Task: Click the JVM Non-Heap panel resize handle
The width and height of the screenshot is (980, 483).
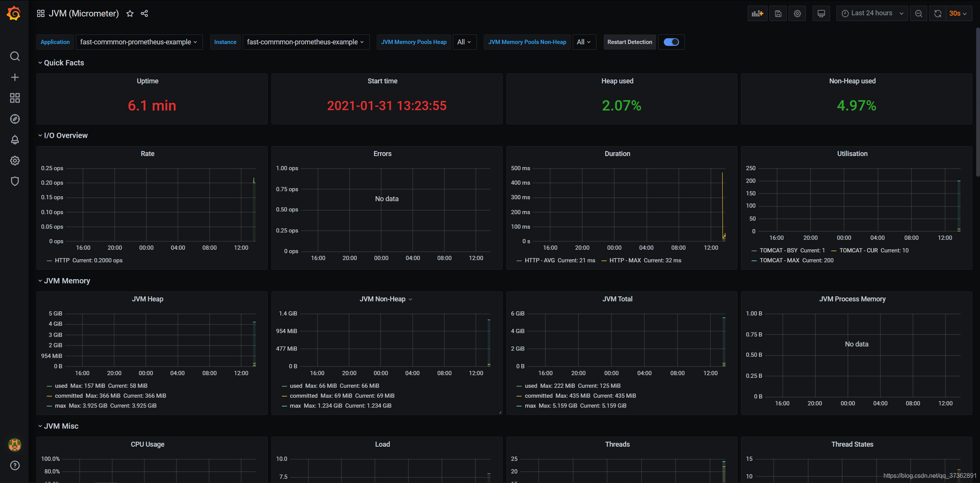Action: tap(500, 412)
